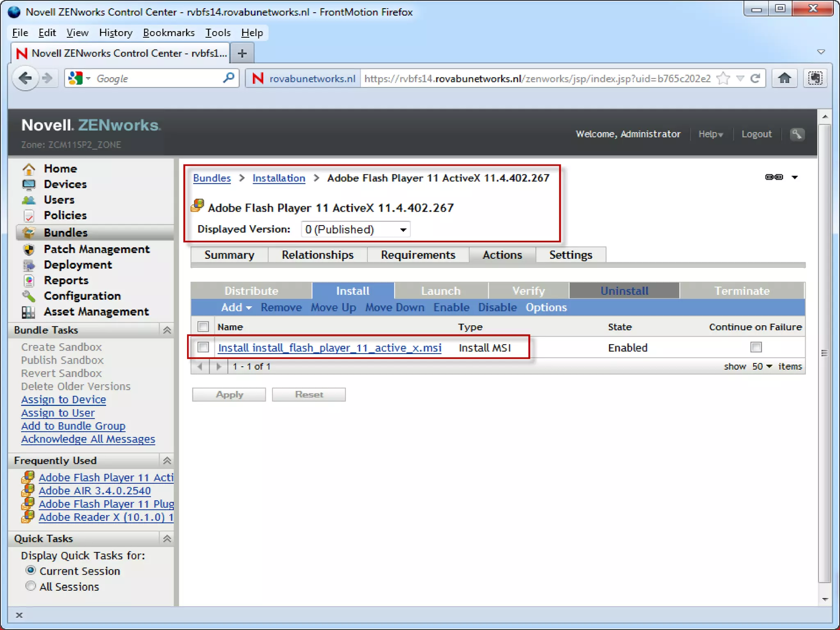Switch to the Summary tab
This screenshot has height=630, width=840.
pyautogui.click(x=229, y=255)
